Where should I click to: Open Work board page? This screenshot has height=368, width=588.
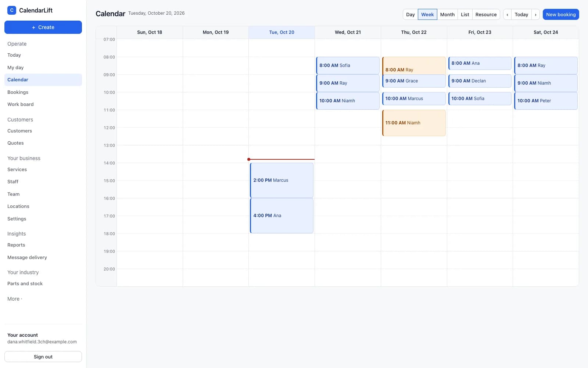tap(43, 105)
